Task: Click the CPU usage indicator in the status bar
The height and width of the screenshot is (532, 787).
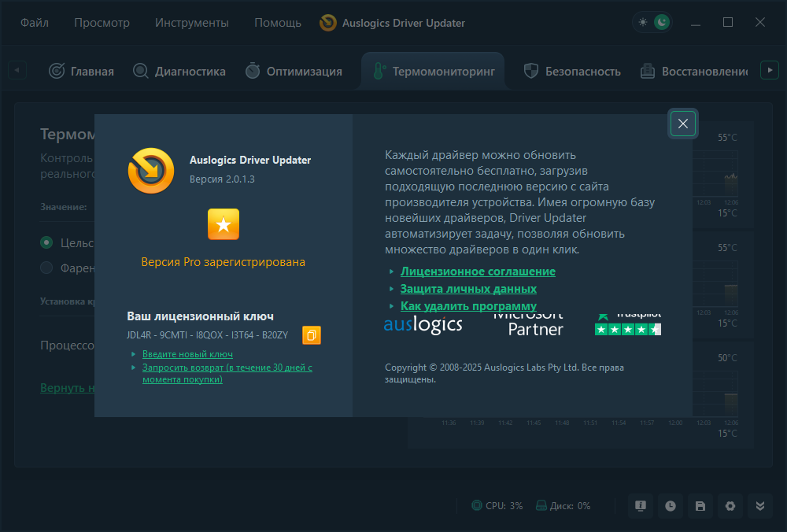Action: pyautogui.click(x=497, y=506)
